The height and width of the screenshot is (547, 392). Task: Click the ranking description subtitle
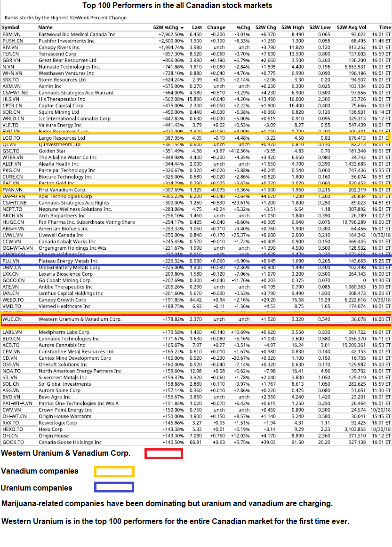pyautogui.click(x=66, y=17)
